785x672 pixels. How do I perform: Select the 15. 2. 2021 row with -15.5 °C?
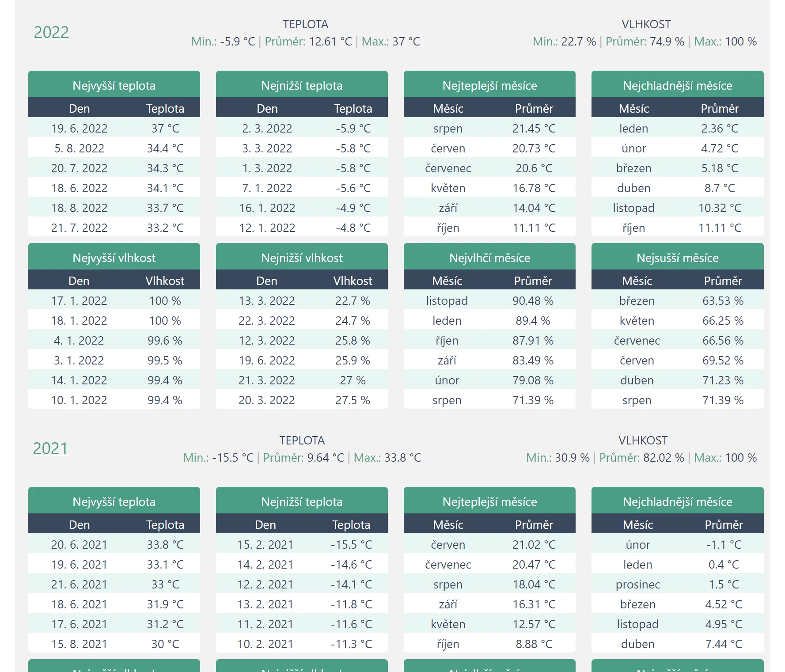point(302,544)
